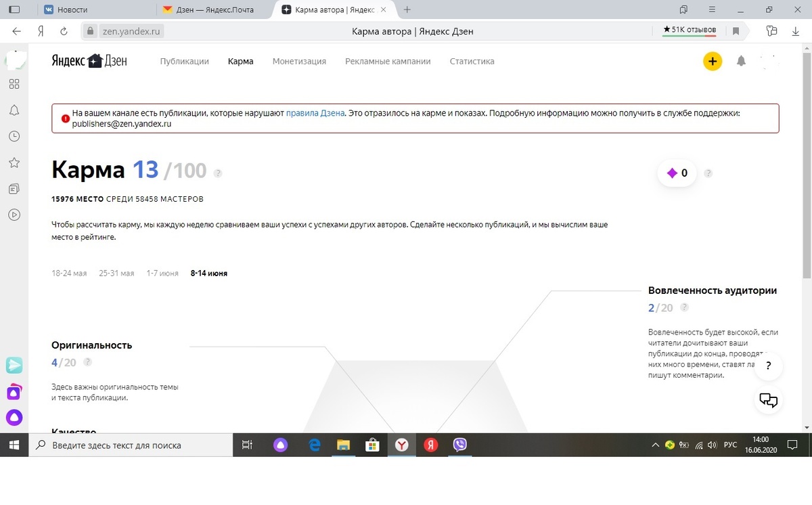The height and width of the screenshot is (505, 812).
Task: Toggle the side panel button at top-left
Action: click(x=14, y=9)
